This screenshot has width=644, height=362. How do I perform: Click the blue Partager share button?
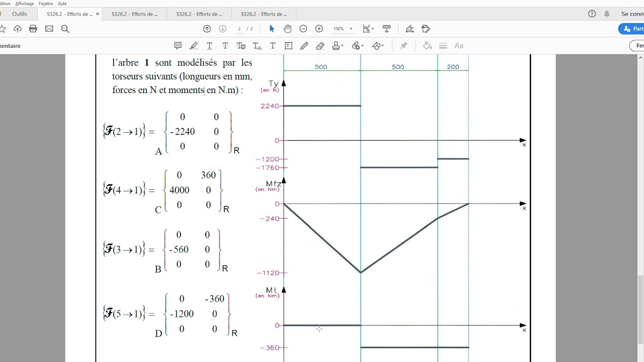coord(631,29)
